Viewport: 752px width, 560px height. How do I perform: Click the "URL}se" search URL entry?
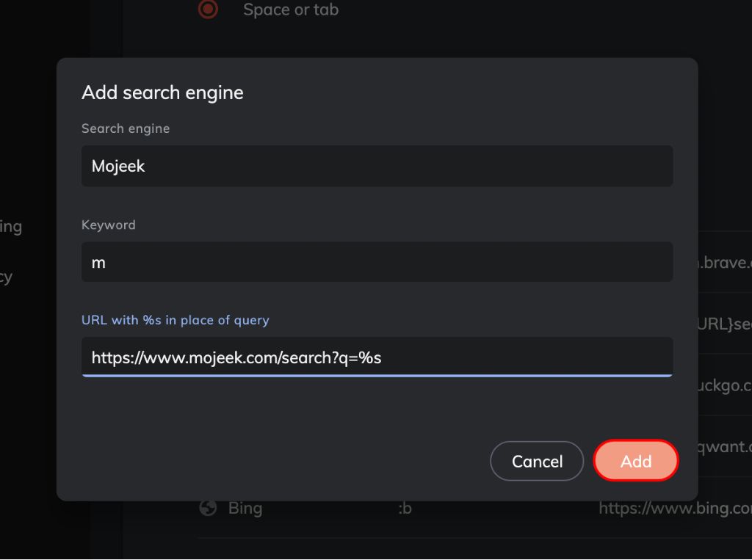pos(725,324)
